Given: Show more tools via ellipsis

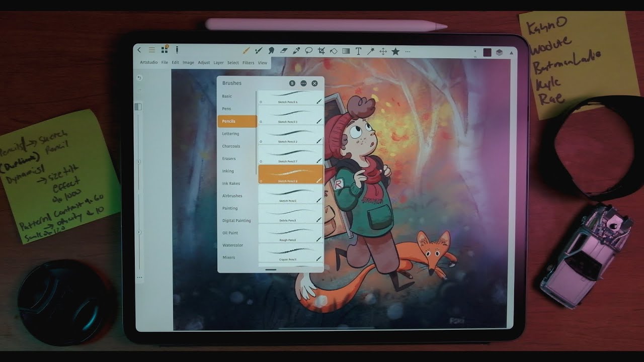Looking at the screenshot, I should point(408,51).
